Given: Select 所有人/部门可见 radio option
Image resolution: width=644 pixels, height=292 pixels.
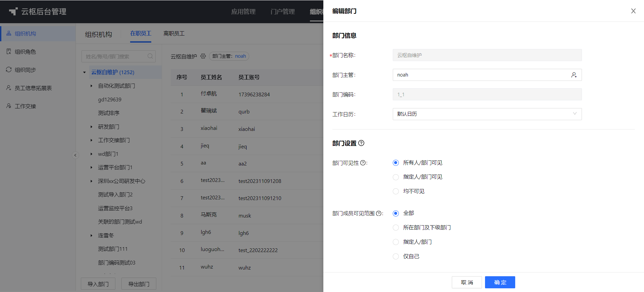Looking at the screenshot, I should [396, 163].
